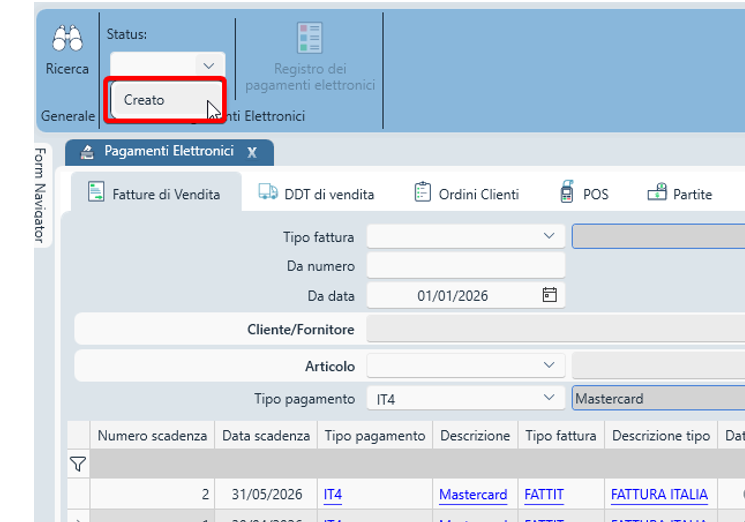Viewport: 745px width, 522px height.
Task: Open the FATTIT link in row 2
Action: tap(544, 494)
